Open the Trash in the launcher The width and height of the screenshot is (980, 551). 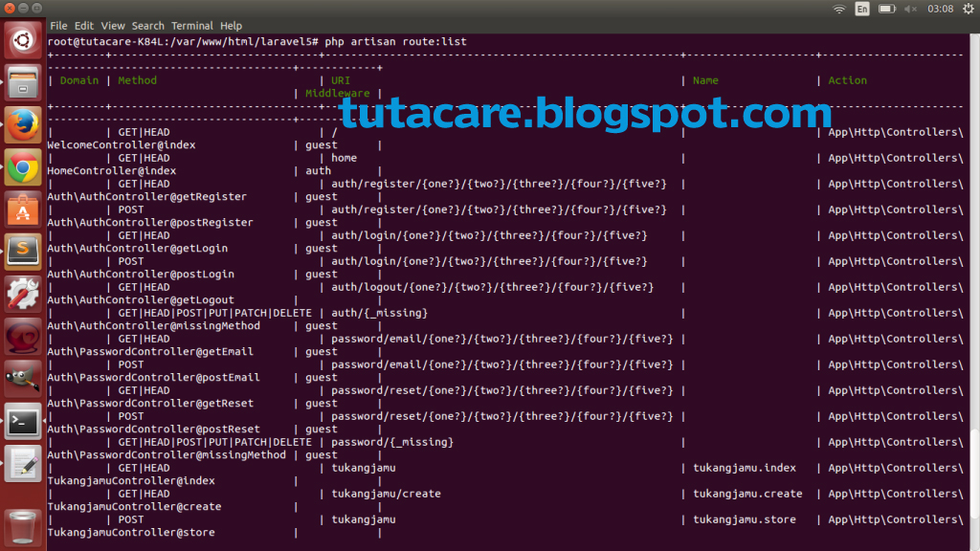pyautogui.click(x=23, y=526)
